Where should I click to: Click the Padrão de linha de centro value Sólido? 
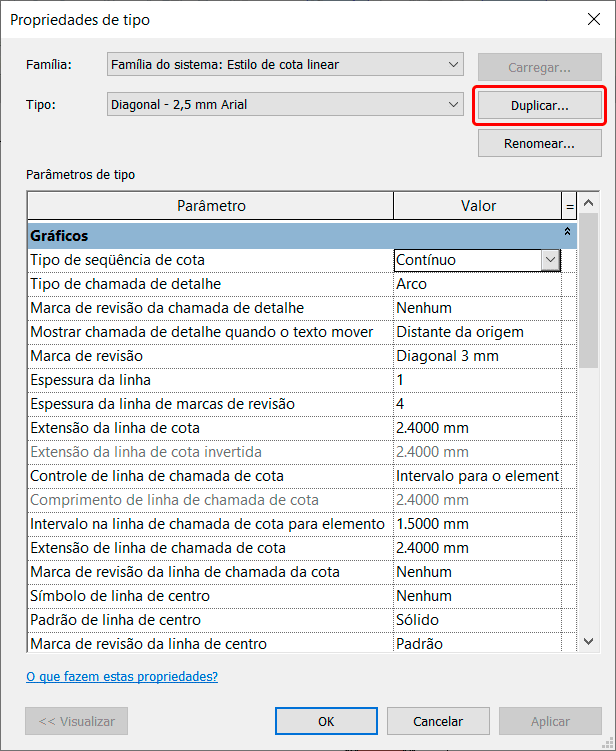[x=476, y=620]
